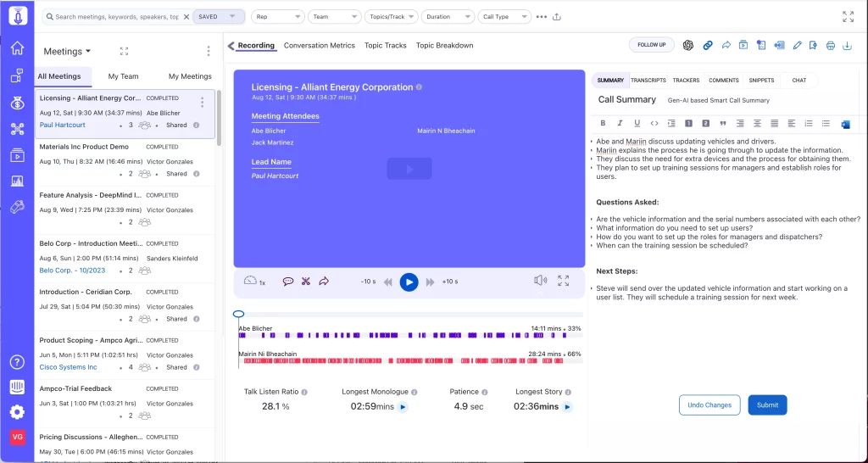Export summary with the Word icon
Screen dimensions: 868x463
coord(845,124)
